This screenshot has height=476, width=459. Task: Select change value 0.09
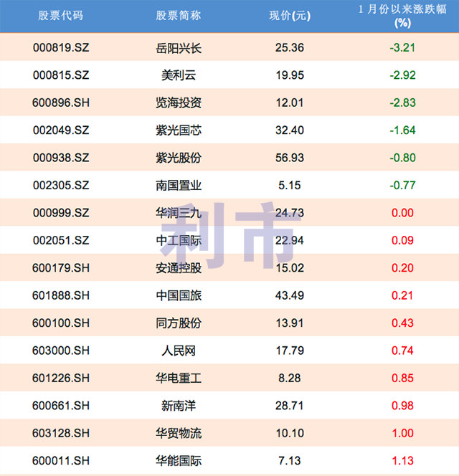402,240
